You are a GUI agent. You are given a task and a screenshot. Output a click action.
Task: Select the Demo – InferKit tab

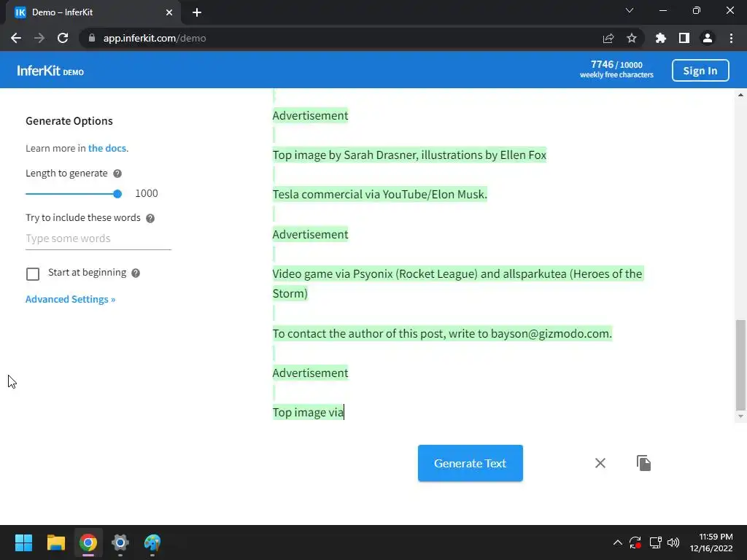[93, 12]
